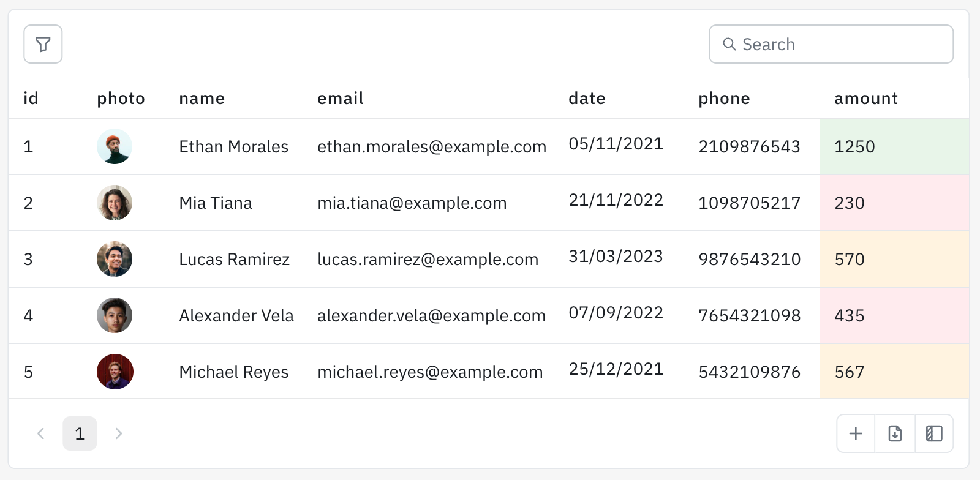The height and width of the screenshot is (480, 980).
Task: Export table using the download file icon
Action: tap(895, 433)
